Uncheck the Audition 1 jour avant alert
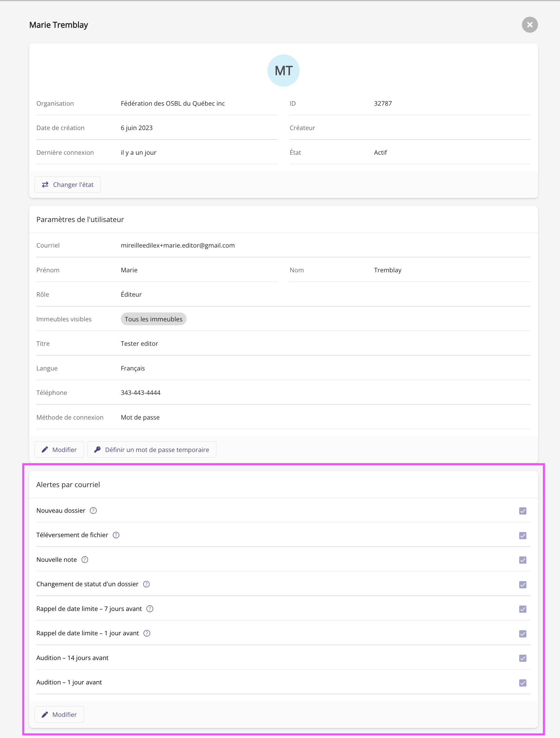This screenshot has height=738, width=560. click(x=522, y=683)
